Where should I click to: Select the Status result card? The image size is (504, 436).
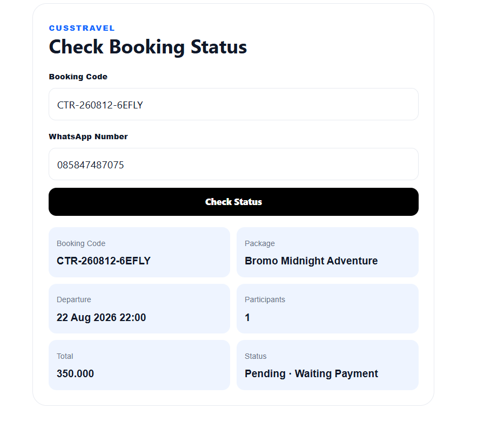click(327, 365)
